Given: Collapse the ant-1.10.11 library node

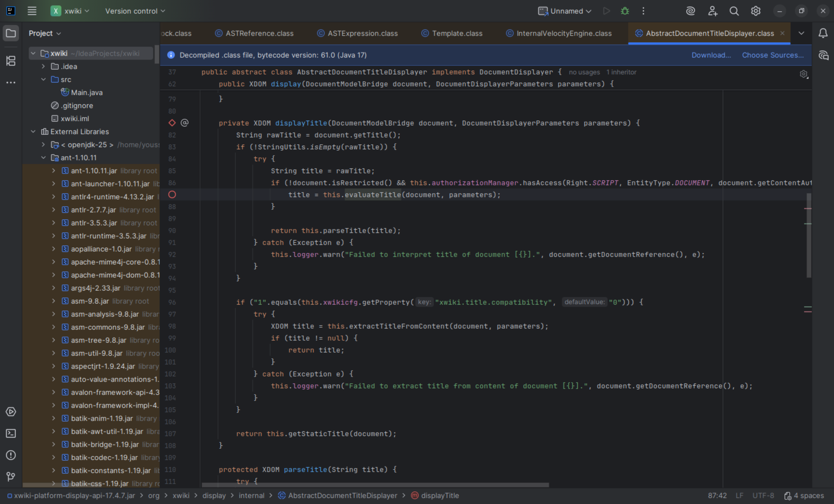Looking at the screenshot, I should click(43, 158).
